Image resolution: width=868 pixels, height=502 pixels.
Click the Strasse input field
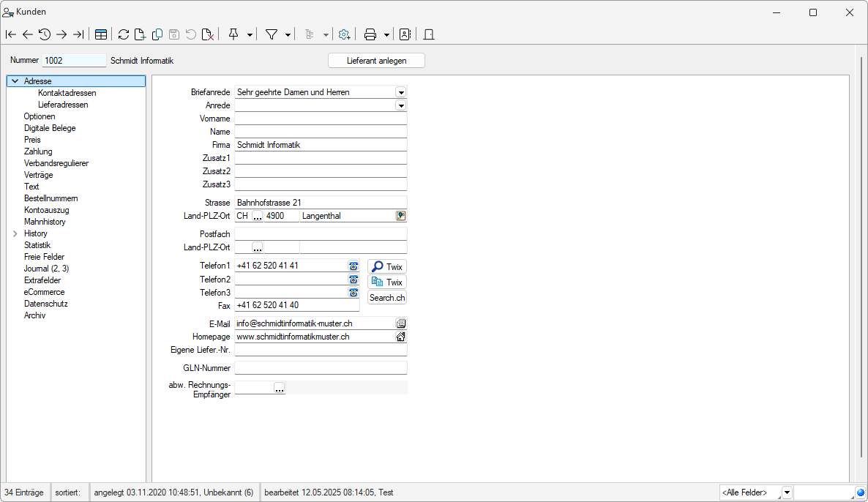[x=321, y=203]
